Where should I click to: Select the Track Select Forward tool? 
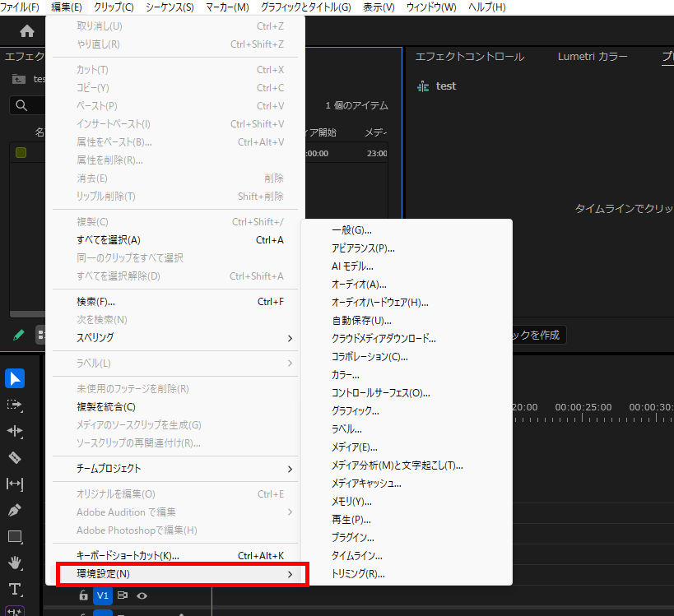pos(14,403)
